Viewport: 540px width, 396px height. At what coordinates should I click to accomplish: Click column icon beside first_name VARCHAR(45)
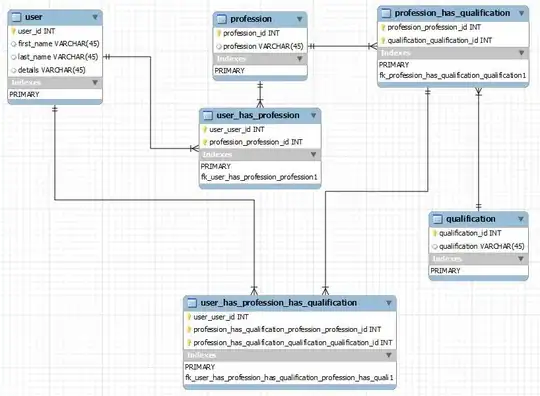point(14,44)
